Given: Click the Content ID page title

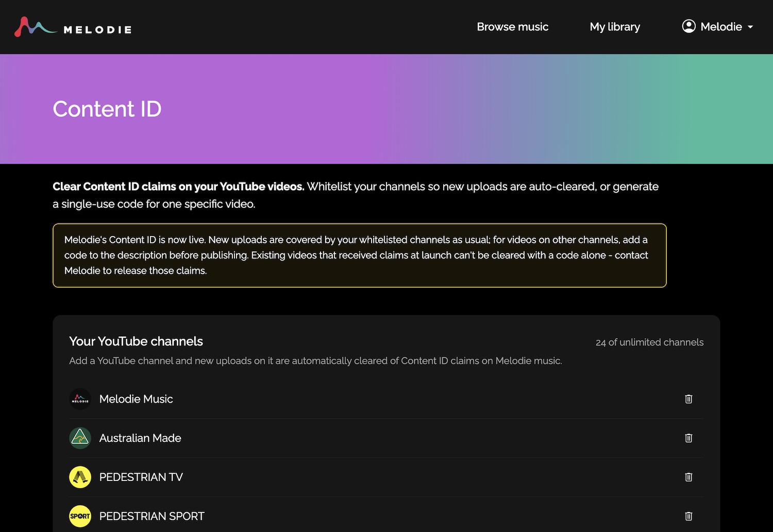Looking at the screenshot, I should tap(107, 109).
